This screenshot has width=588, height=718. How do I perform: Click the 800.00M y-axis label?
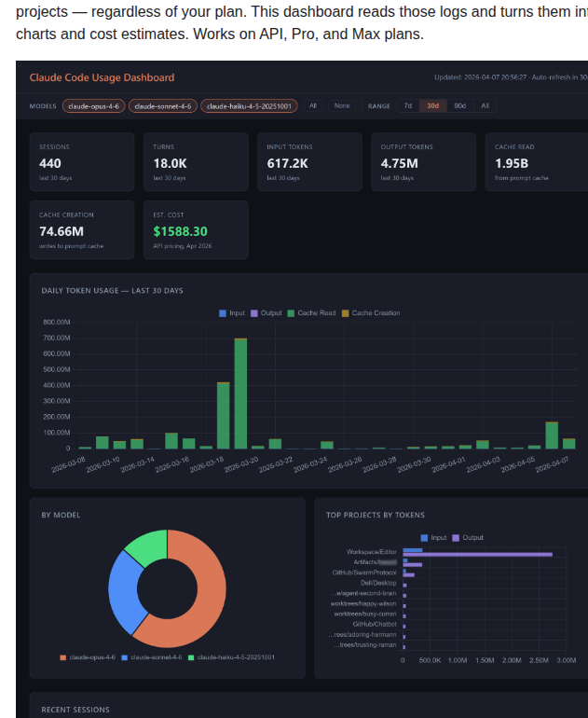pos(57,323)
